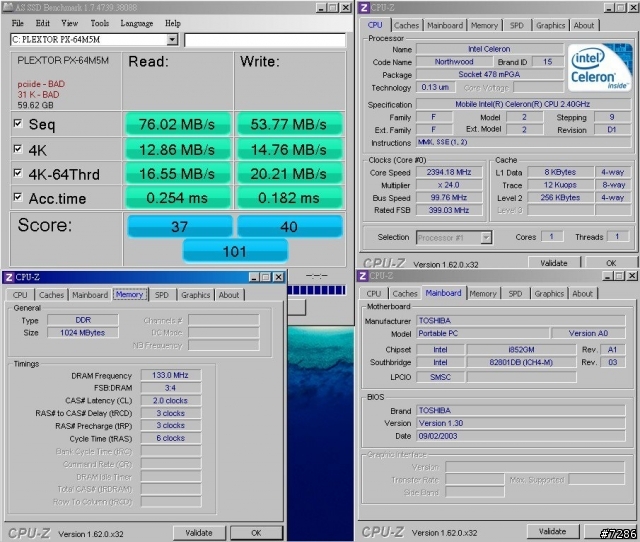Open the View menu in AS SSD Benchmark
The width and height of the screenshot is (640, 542).
point(69,23)
